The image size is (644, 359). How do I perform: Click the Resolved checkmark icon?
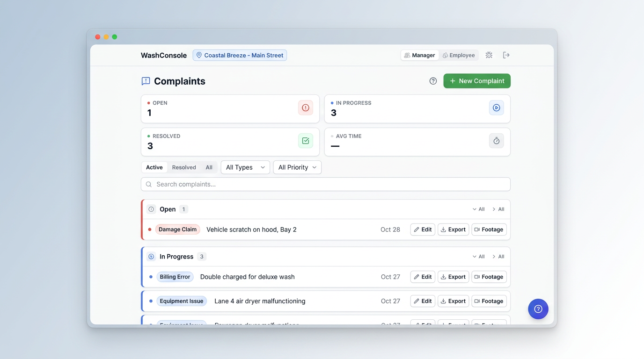click(306, 141)
